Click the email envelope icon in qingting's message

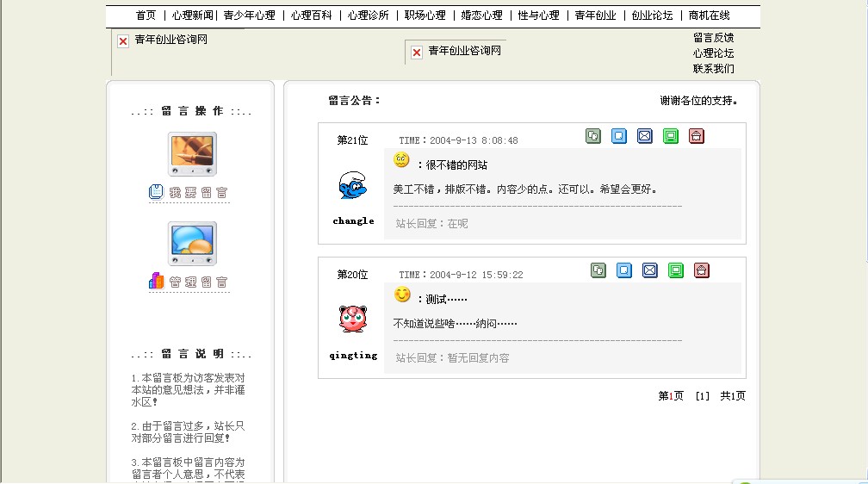coord(650,270)
